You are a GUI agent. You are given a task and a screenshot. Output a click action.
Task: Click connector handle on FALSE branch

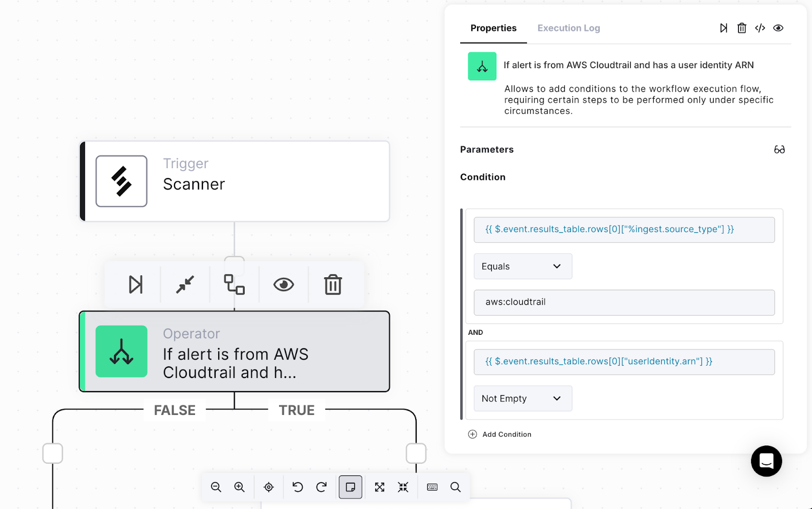[53, 453]
